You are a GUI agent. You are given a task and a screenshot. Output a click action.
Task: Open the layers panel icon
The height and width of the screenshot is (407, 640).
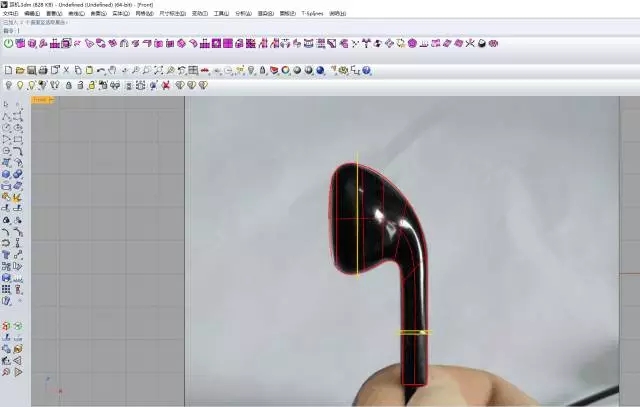[274, 71]
